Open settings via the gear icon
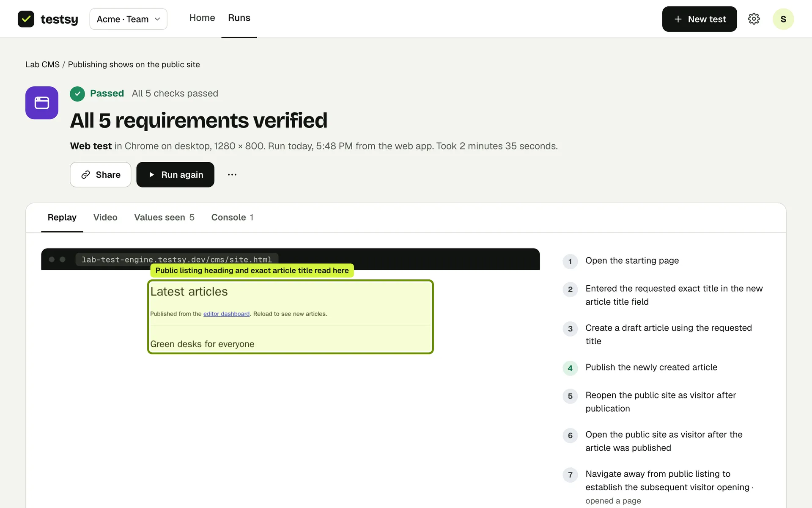 (x=754, y=19)
